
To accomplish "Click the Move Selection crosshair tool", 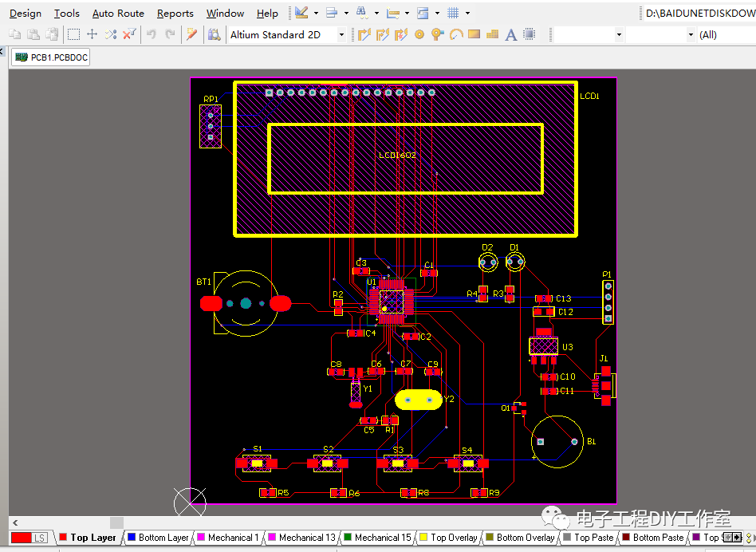I will tap(92, 34).
